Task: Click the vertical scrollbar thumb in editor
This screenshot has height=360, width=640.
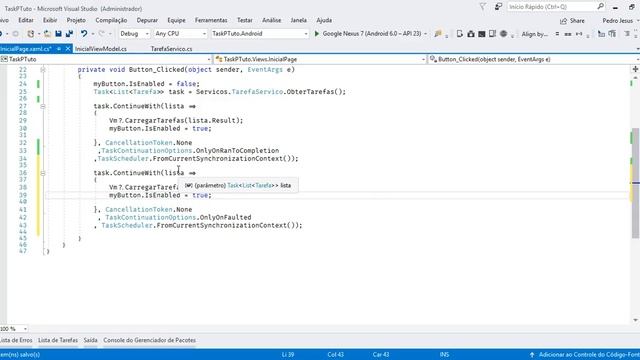Action: point(636,183)
